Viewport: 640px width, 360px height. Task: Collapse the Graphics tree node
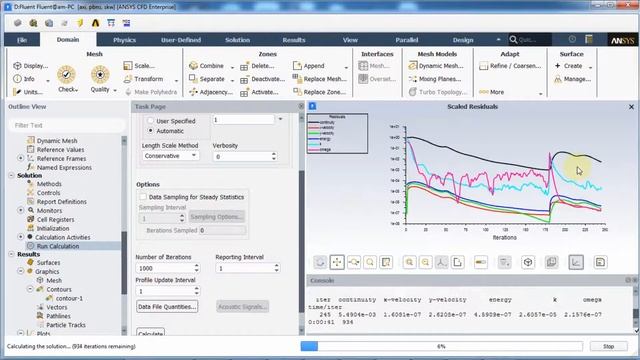21,271
